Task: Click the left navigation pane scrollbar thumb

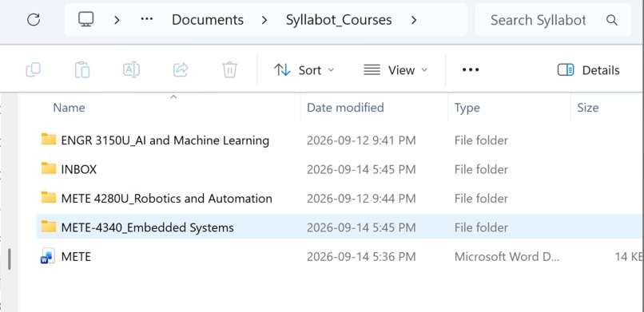Action: pos(9,259)
